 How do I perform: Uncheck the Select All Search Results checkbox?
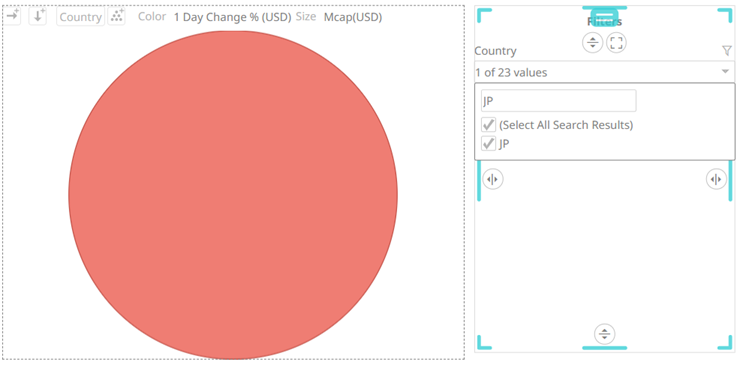(x=488, y=125)
